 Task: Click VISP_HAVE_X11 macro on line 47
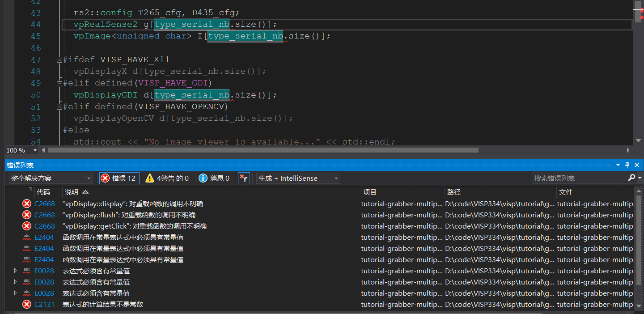pos(135,59)
